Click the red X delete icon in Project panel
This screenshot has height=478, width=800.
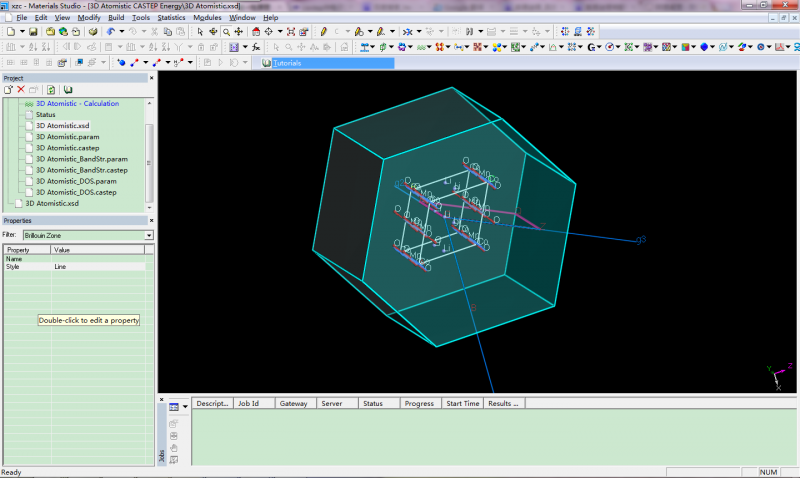click(x=21, y=90)
